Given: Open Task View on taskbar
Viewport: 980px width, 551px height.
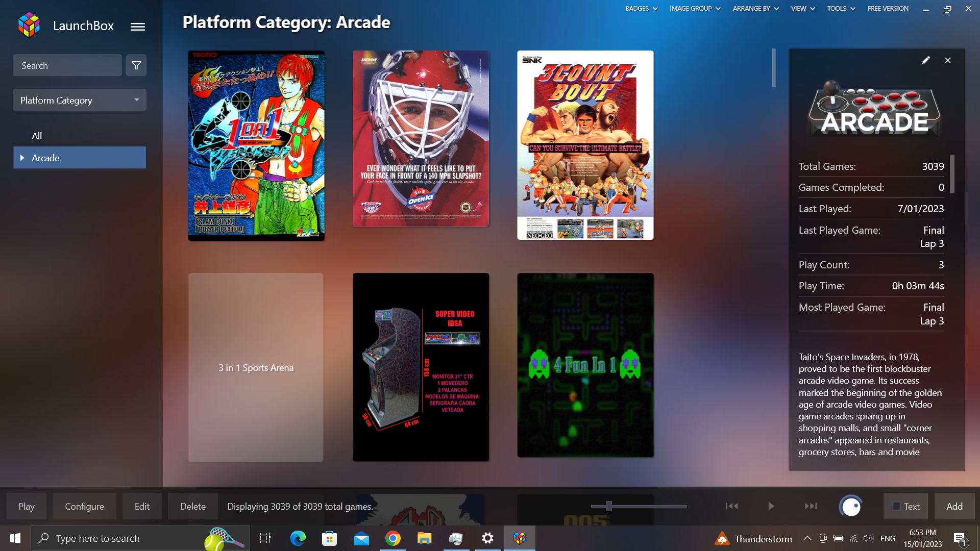Looking at the screenshot, I should [265, 538].
